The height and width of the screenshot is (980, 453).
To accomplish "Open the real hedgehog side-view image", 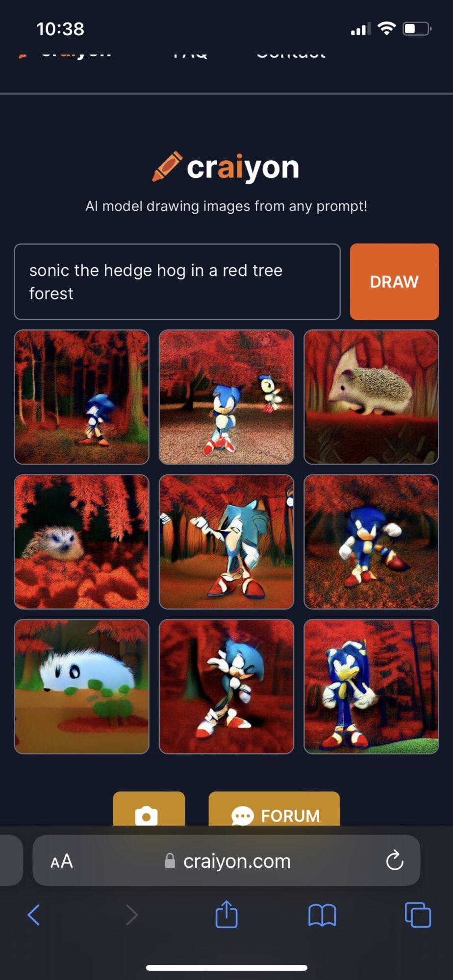I will coord(371,397).
